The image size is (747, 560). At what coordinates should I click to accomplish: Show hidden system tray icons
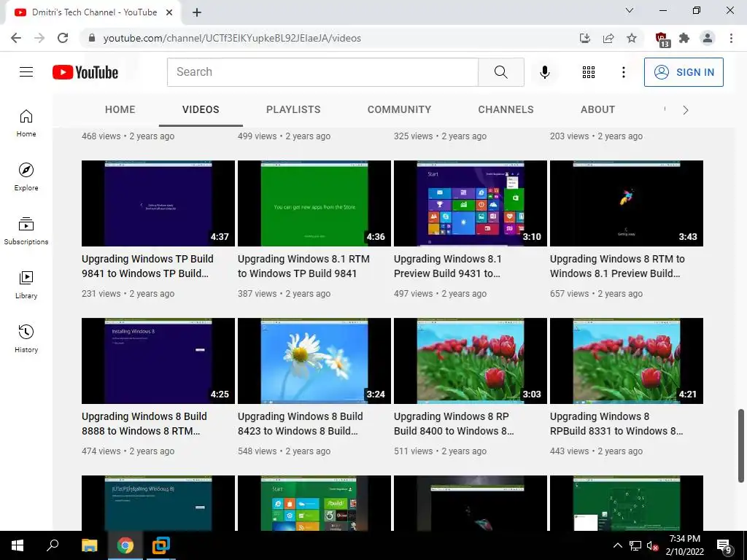617,545
